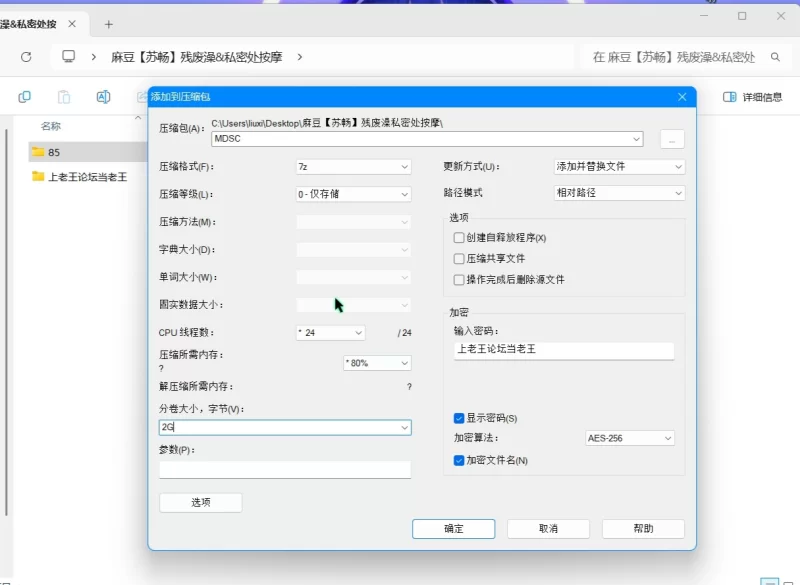Viewport: 800px width, 585px height.
Task: Select the 上老王论坛当老王 folder
Action: click(88, 176)
